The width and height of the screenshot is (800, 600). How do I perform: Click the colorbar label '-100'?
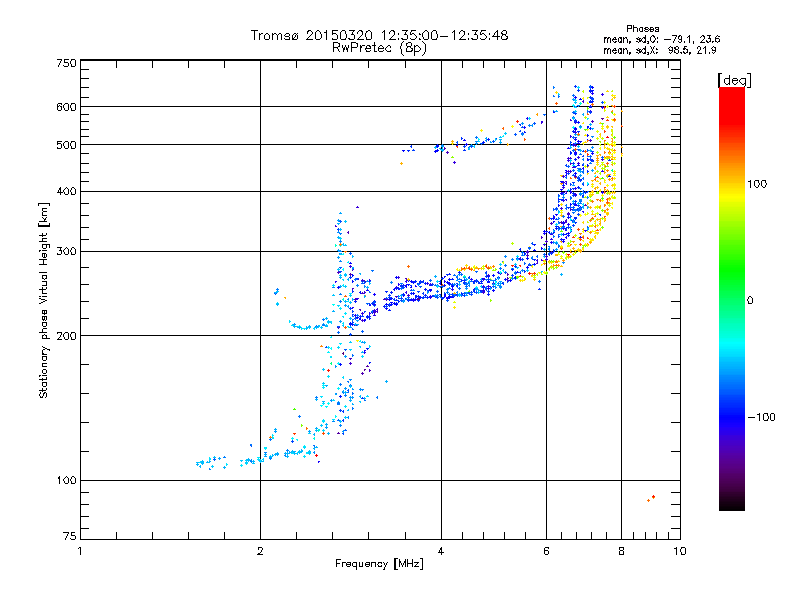(x=762, y=417)
